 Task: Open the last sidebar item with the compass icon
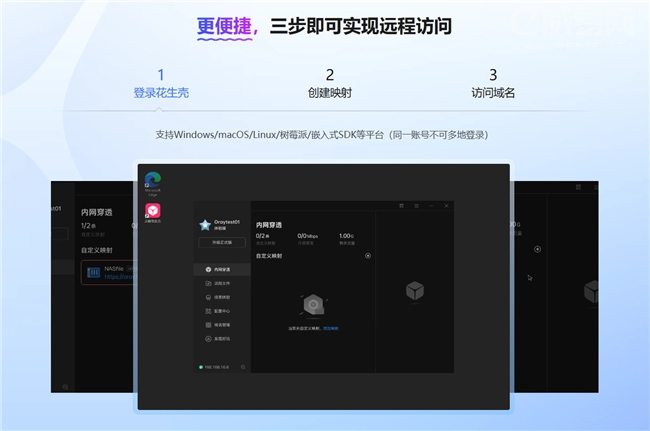coord(222,339)
